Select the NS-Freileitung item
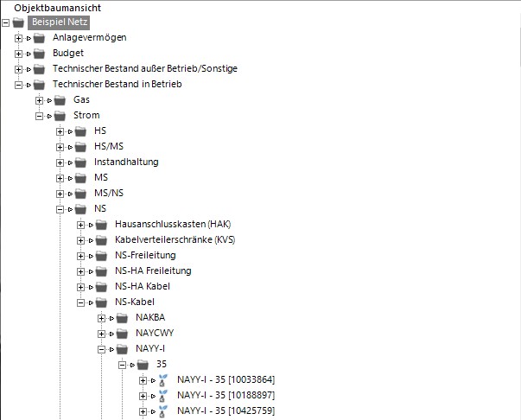 click(x=145, y=255)
